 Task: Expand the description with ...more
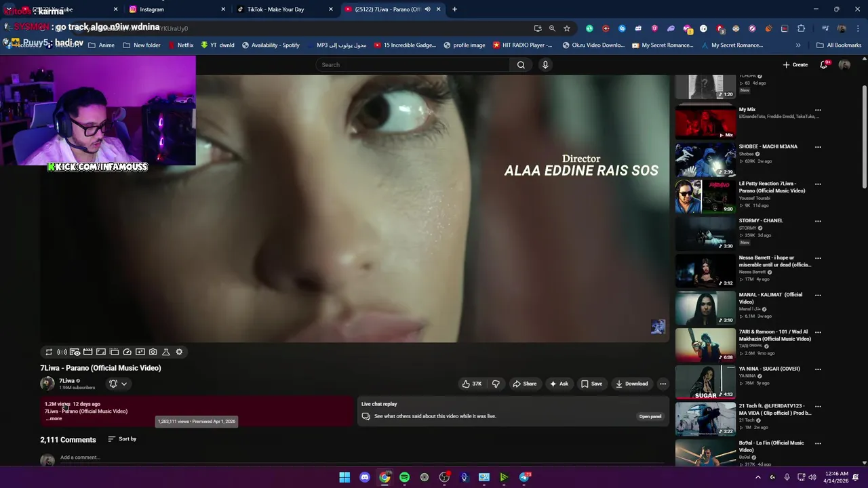click(x=54, y=419)
